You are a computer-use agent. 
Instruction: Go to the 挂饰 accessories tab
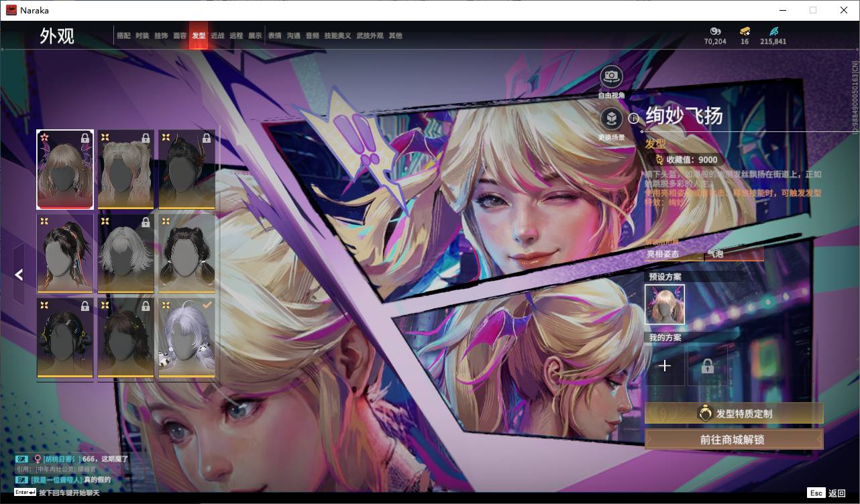pos(161,36)
